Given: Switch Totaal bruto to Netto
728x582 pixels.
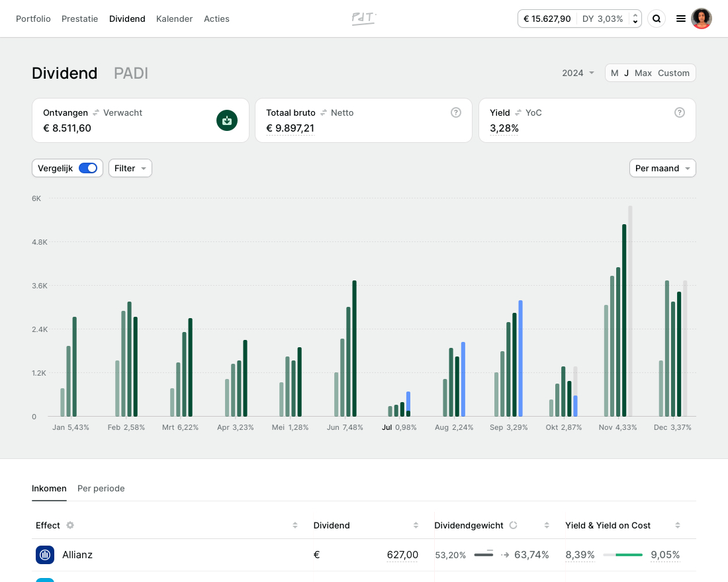Looking at the screenshot, I should (x=342, y=112).
